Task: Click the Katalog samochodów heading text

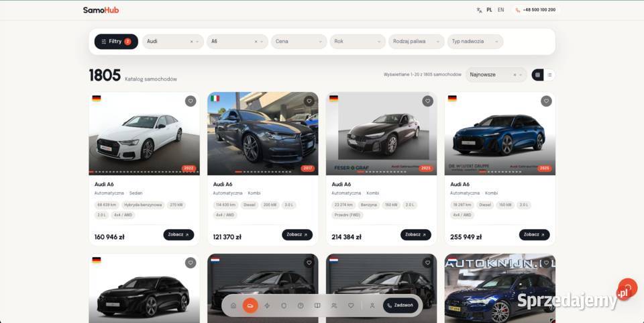Action: 151,79
